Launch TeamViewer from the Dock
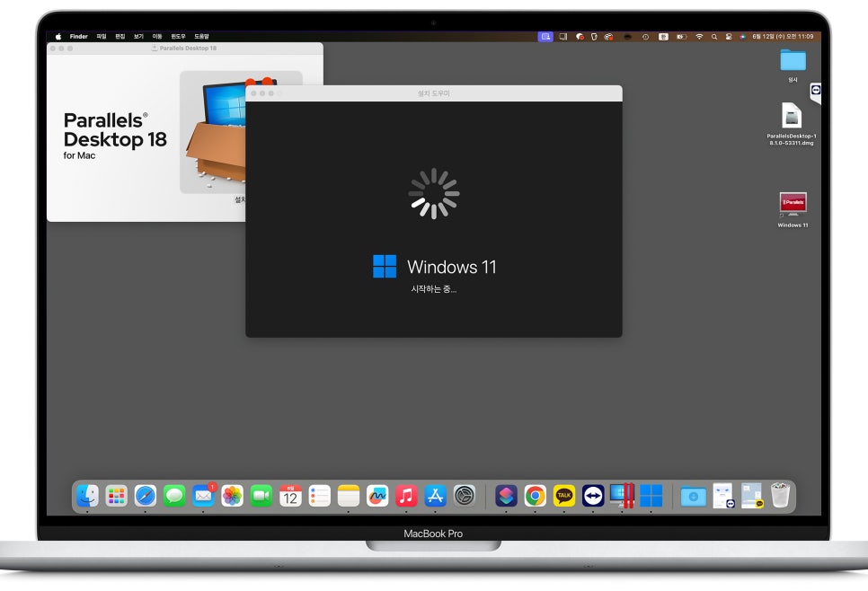 pos(593,496)
